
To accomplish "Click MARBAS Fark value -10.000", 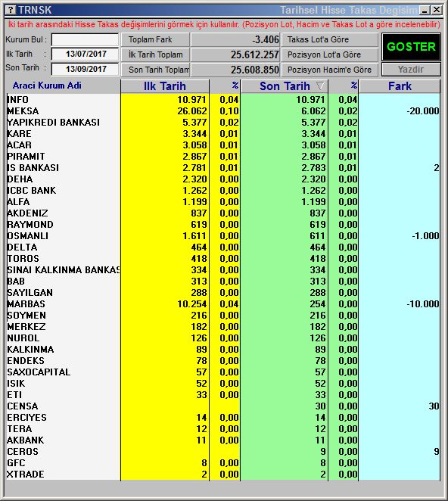I will point(422,304).
